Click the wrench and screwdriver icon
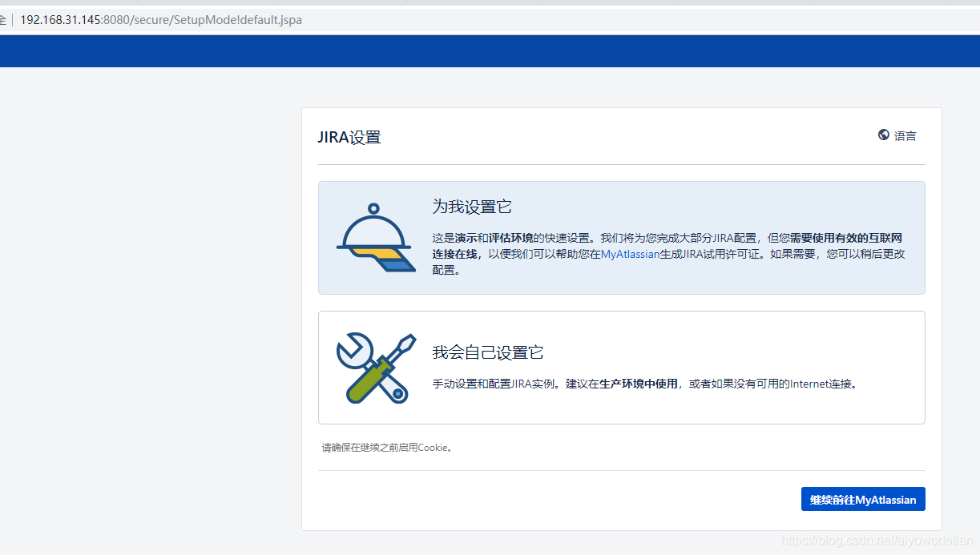980x555 pixels. click(377, 368)
